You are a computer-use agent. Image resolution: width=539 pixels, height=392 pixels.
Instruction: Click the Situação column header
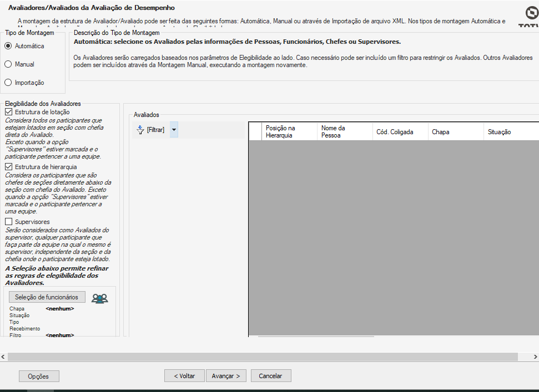[510, 132]
